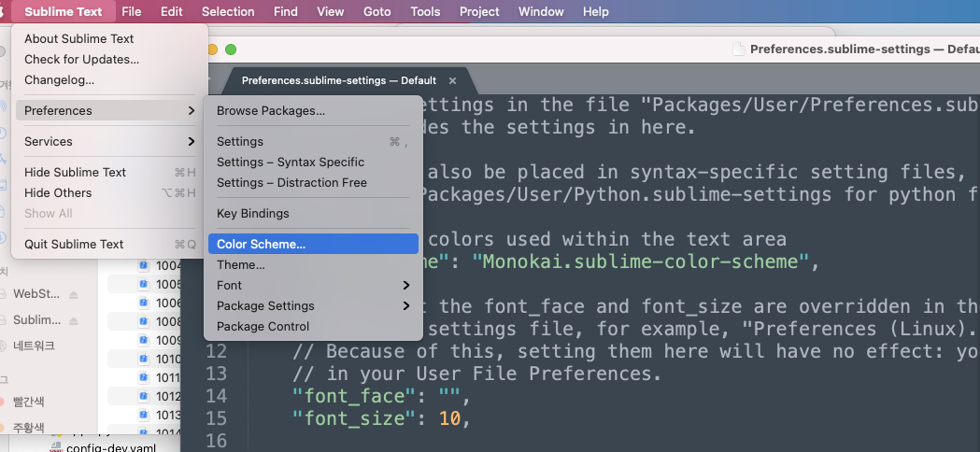Select WebSt... in Finder sidebar
This screenshot has width=980, height=452.
36,294
